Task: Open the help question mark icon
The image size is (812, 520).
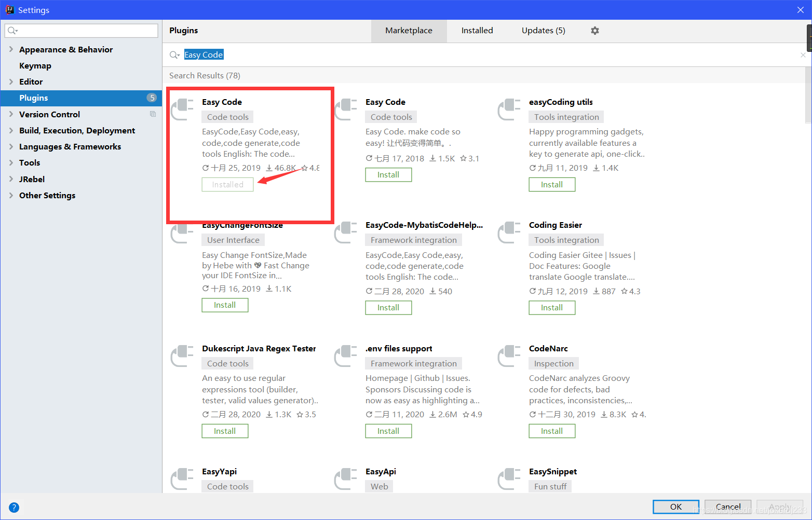Action: pos(14,508)
